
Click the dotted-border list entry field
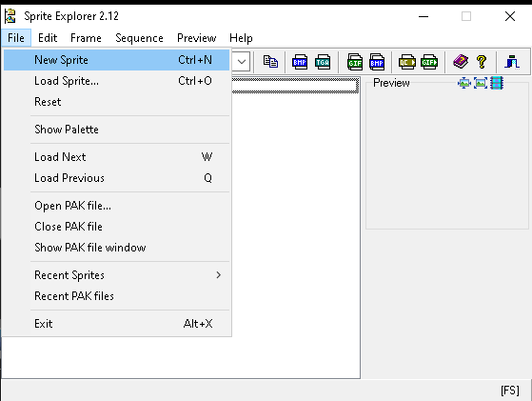pyautogui.click(x=295, y=85)
